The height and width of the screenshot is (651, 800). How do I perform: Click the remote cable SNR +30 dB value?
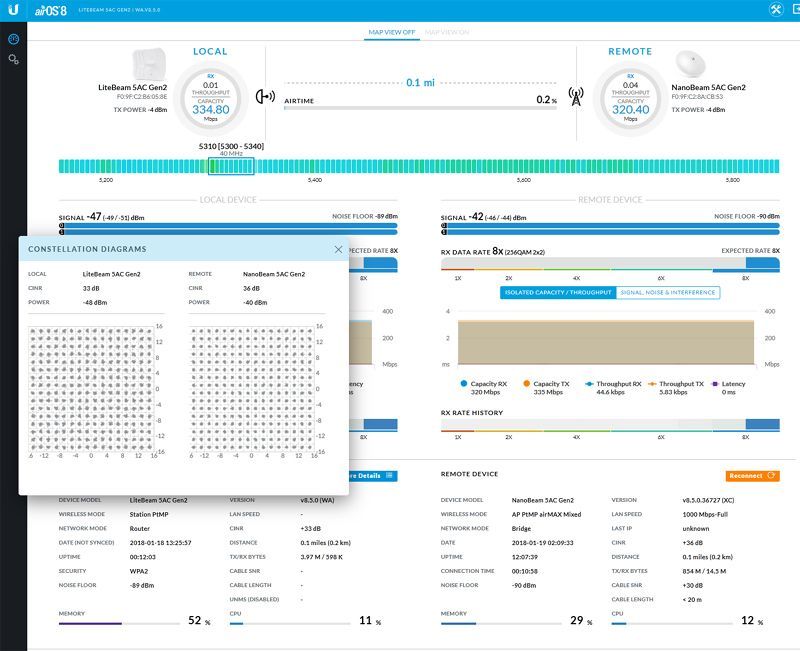point(693,586)
